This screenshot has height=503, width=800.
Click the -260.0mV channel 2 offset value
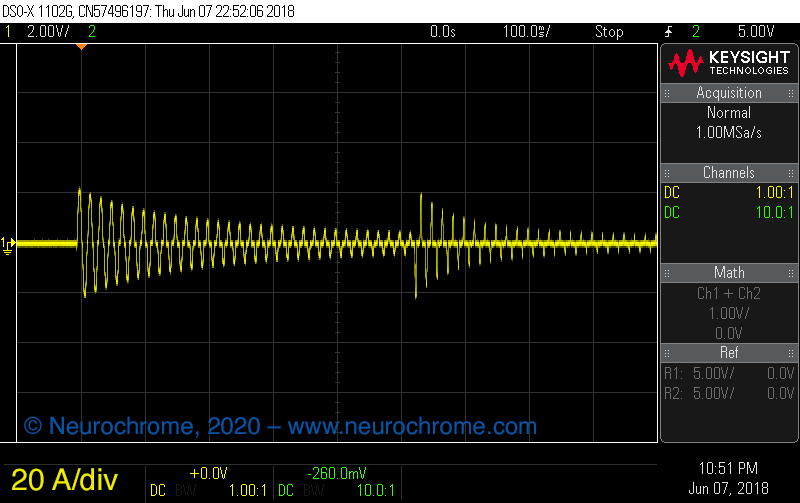[x=336, y=473]
